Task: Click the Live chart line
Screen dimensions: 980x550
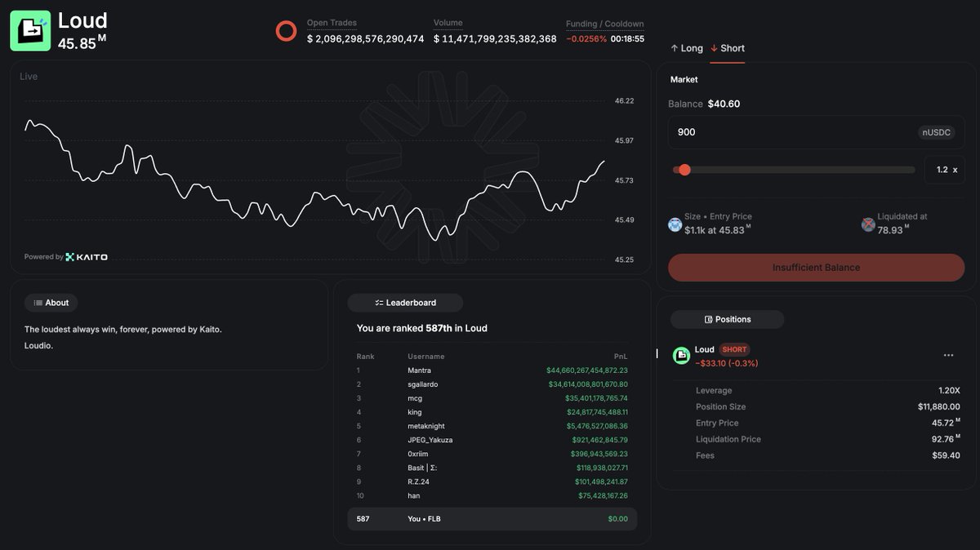Action: [x=314, y=181]
